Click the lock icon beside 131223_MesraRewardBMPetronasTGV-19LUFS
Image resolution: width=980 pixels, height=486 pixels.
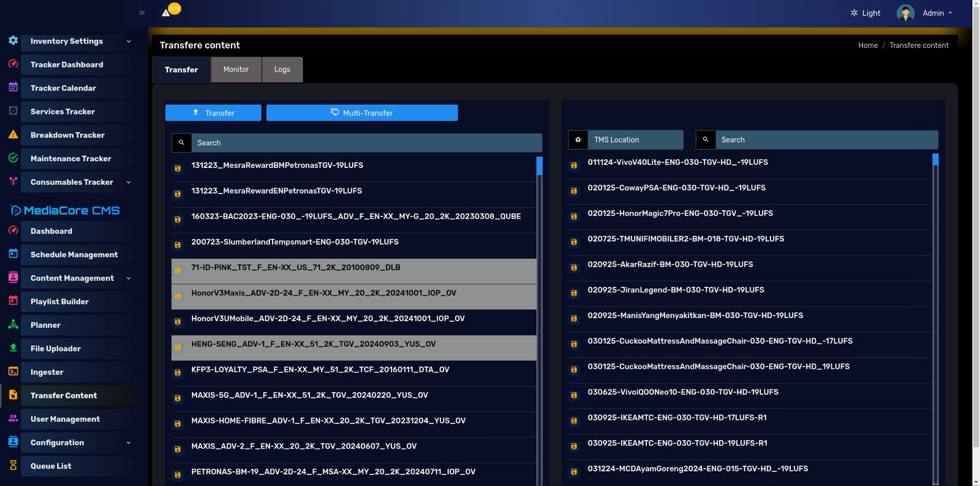click(178, 169)
